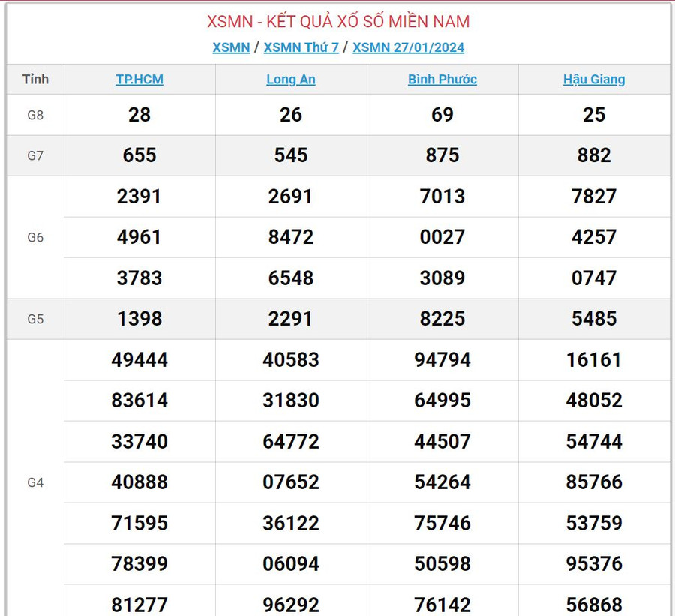
Task: Open the XSMN 27/01/2024 date link
Action: click(x=408, y=47)
